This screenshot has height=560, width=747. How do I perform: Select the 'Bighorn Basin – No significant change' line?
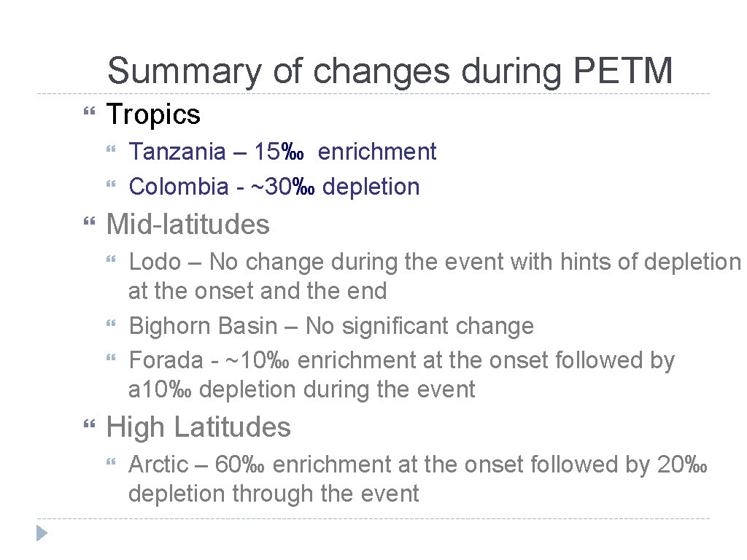pos(331,326)
